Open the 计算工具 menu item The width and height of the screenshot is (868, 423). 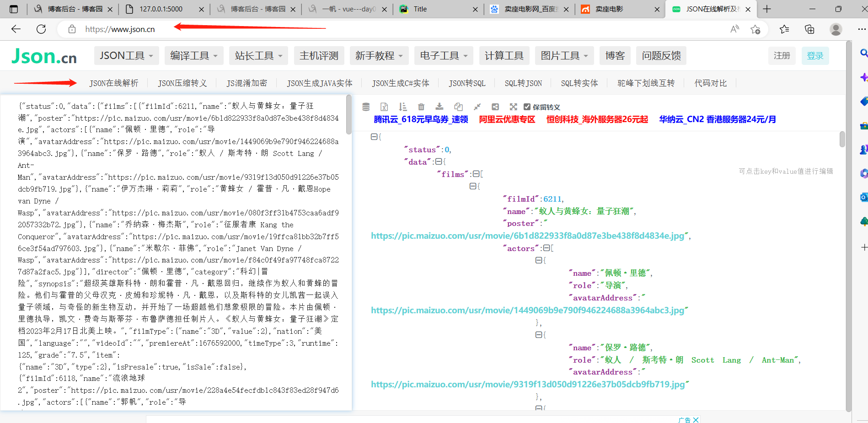pos(504,56)
